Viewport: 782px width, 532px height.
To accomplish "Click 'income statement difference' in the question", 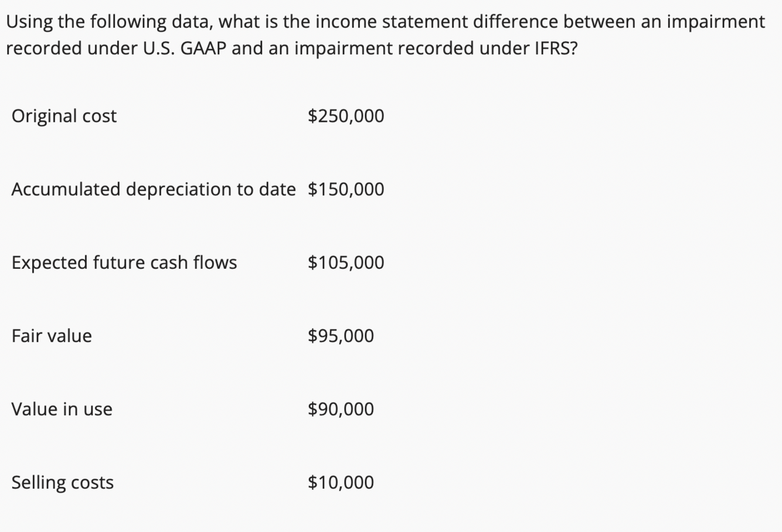I will tap(437, 22).
